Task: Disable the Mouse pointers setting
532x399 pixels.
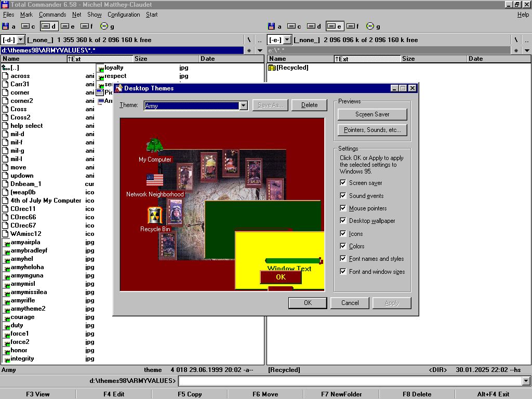Action: pyautogui.click(x=343, y=208)
